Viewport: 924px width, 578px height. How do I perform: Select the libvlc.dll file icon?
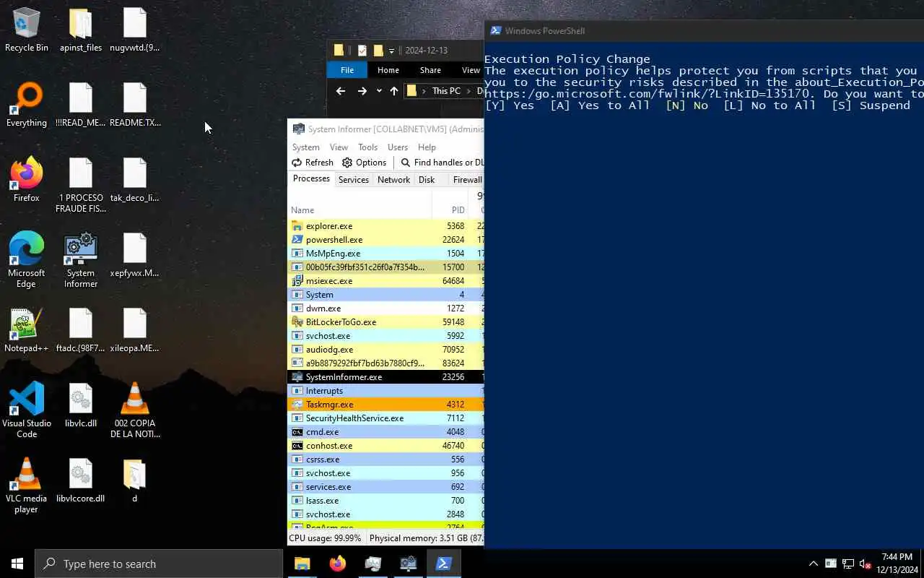tap(81, 406)
